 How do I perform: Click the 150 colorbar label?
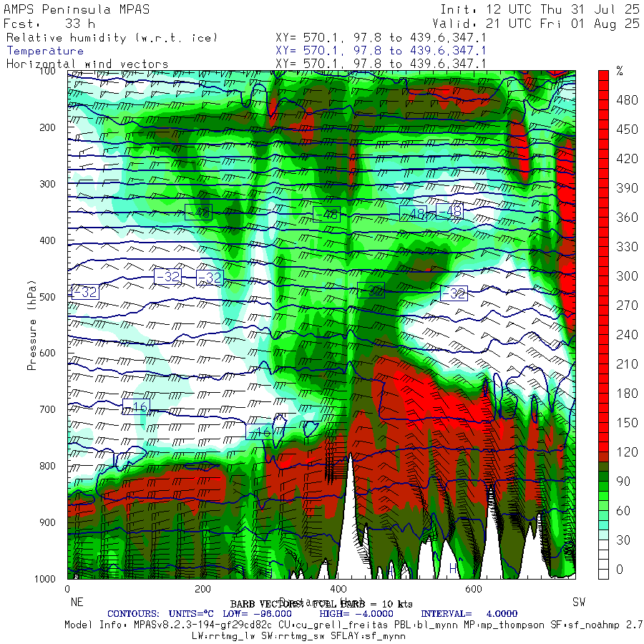pos(627,423)
